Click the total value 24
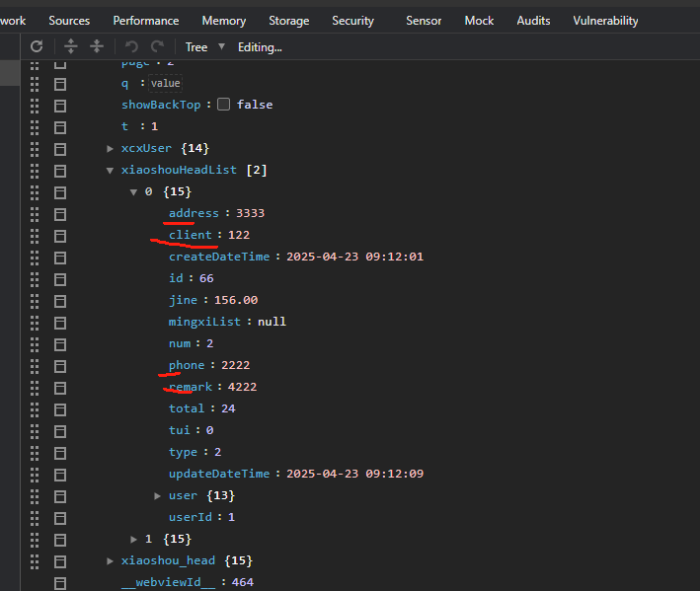The image size is (700, 591). [x=228, y=408]
